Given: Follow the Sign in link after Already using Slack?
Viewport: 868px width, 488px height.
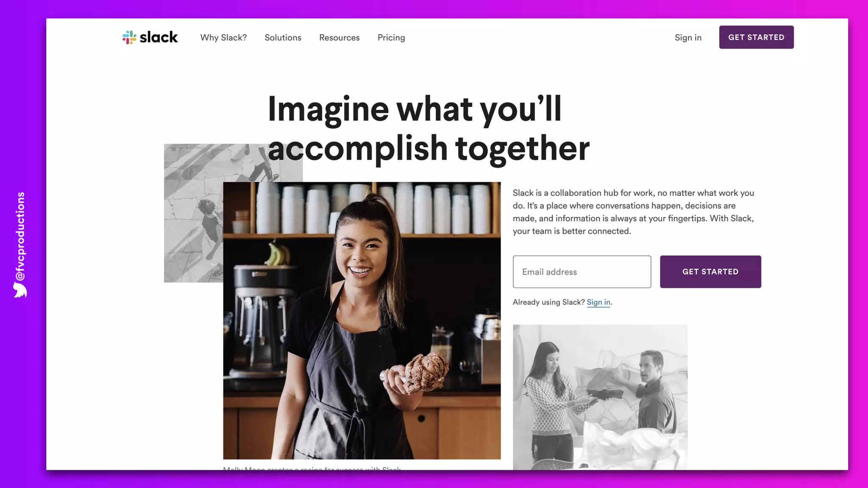Looking at the screenshot, I should click(x=598, y=302).
